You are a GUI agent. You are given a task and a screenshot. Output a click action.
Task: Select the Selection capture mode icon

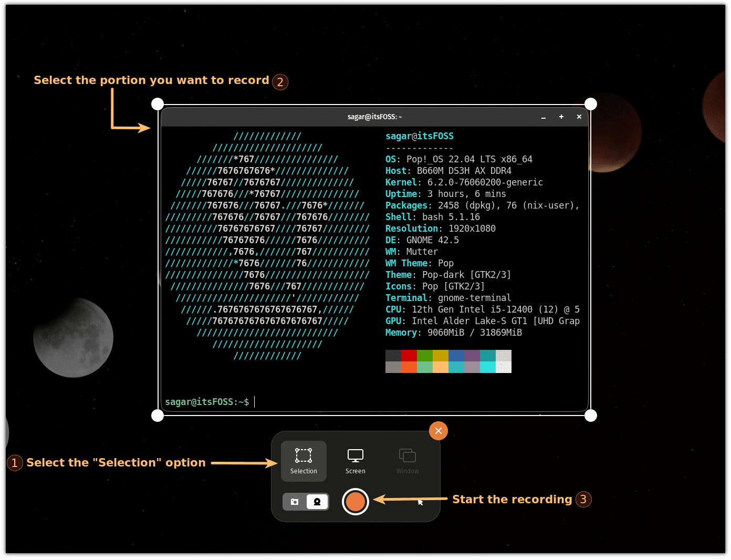[304, 457]
